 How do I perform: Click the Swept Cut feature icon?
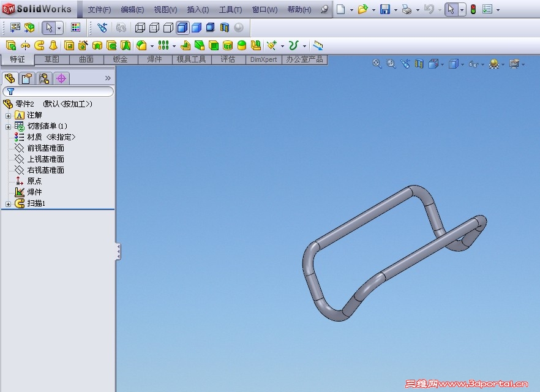111,45
